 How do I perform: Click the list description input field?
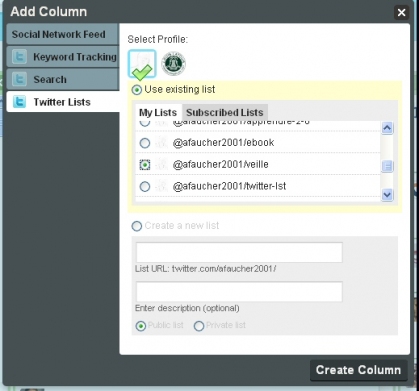(x=239, y=292)
